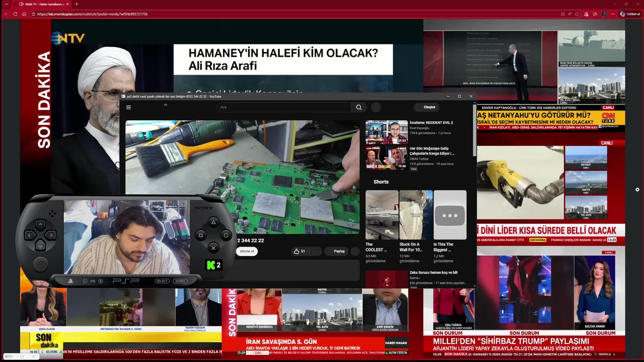
Task: Click the İnceleme: RESIDENT EVIL 2 title
Action: pos(431,123)
